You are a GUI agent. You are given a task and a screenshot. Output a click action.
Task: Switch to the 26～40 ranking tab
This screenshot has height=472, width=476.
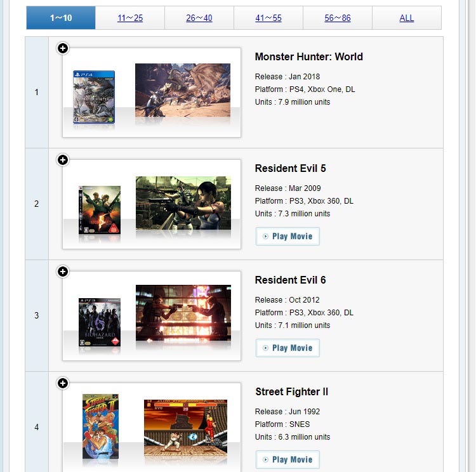tap(199, 18)
